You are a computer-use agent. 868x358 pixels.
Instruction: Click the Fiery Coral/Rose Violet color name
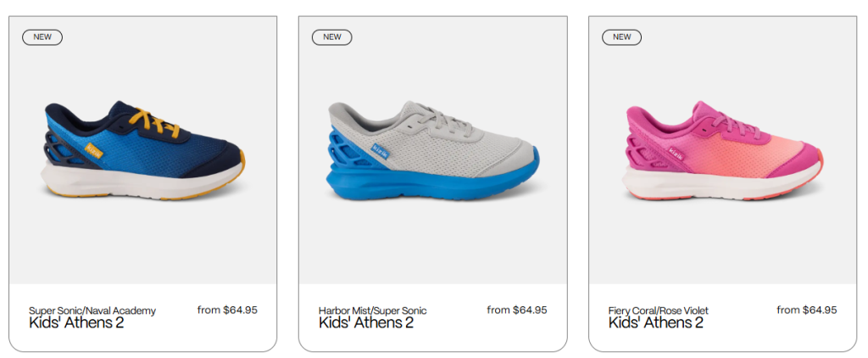click(659, 310)
